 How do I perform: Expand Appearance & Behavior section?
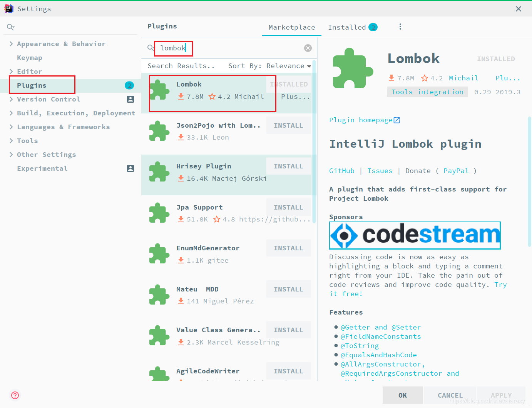[x=11, y=44]
